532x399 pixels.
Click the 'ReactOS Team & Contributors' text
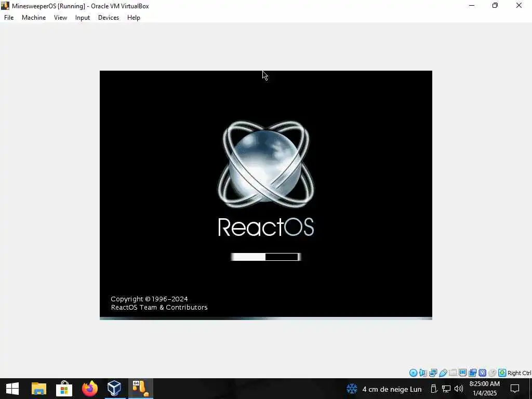tap(159, 308)
